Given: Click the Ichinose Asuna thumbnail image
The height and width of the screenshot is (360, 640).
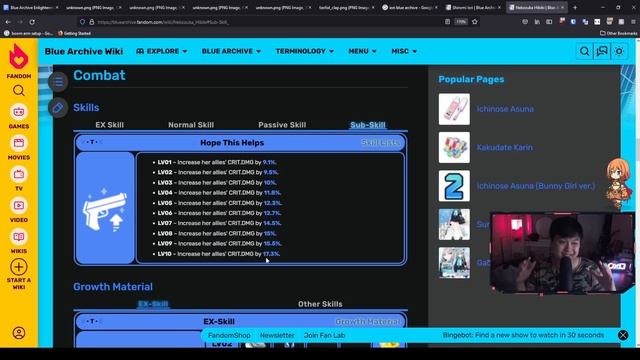Looking at the screenshot, I should [454, 109].
